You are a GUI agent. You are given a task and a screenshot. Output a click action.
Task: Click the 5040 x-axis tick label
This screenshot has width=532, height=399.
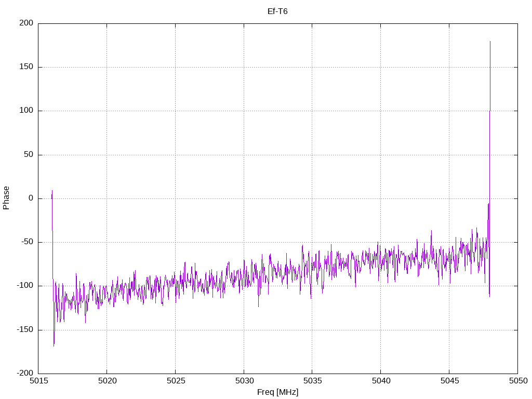tap(380, 382)
